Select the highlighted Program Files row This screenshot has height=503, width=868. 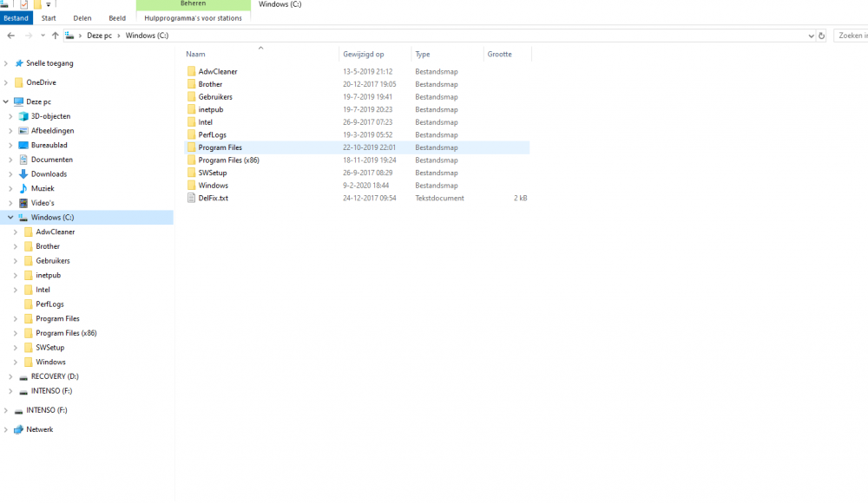tap(357, 147)
